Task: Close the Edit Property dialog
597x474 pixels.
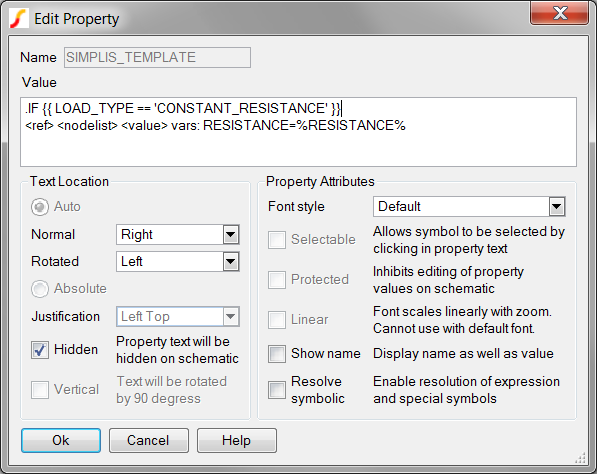Action: pyautogui.click(x=559, y=13)
